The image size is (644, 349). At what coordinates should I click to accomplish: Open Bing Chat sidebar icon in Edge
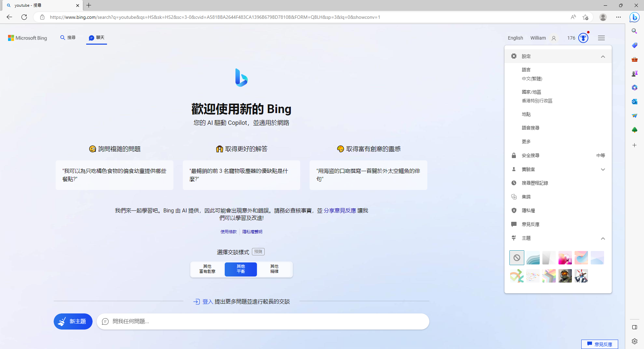(634, 17)
